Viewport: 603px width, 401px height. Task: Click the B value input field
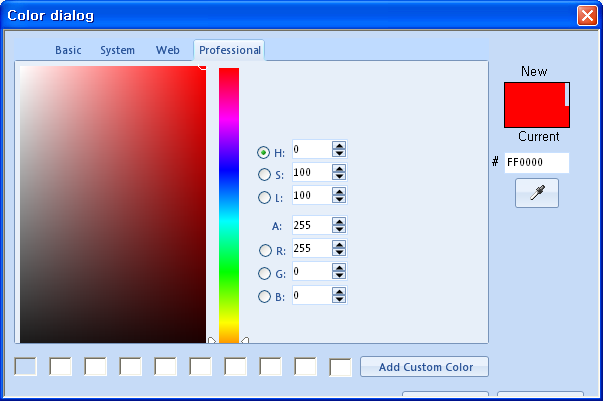(311, 295)
